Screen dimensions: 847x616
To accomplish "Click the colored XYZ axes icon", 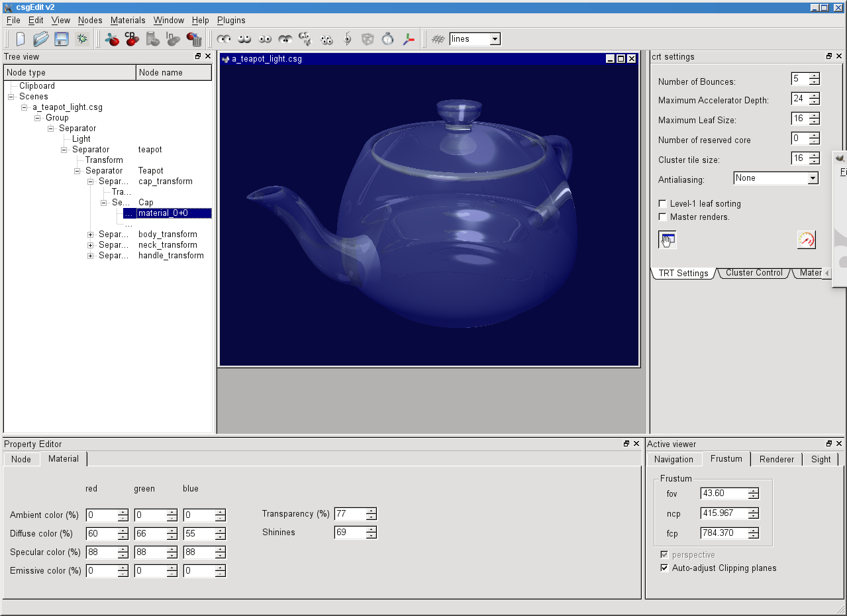I will point(409,39).
